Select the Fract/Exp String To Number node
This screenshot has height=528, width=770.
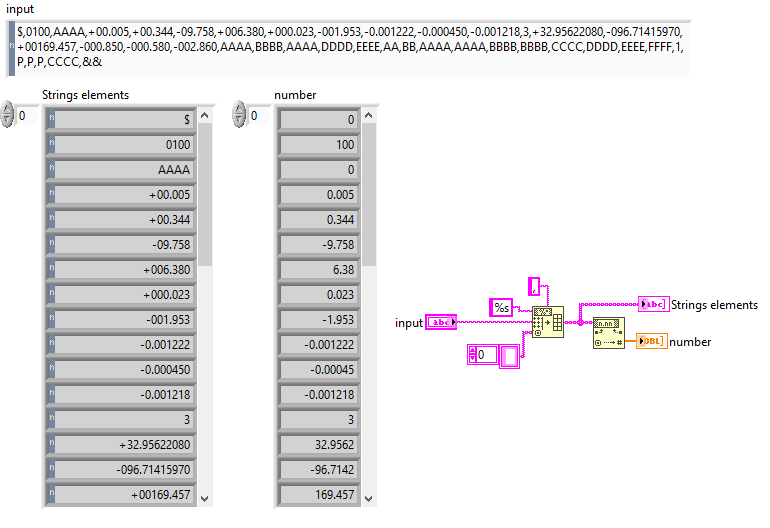(609, 333)
